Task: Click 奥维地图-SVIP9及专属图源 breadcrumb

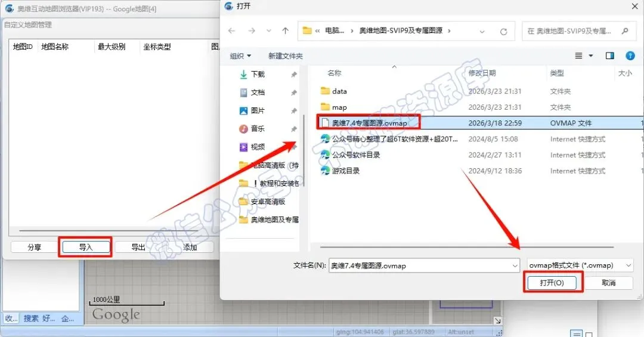Action: coord(401,30)
